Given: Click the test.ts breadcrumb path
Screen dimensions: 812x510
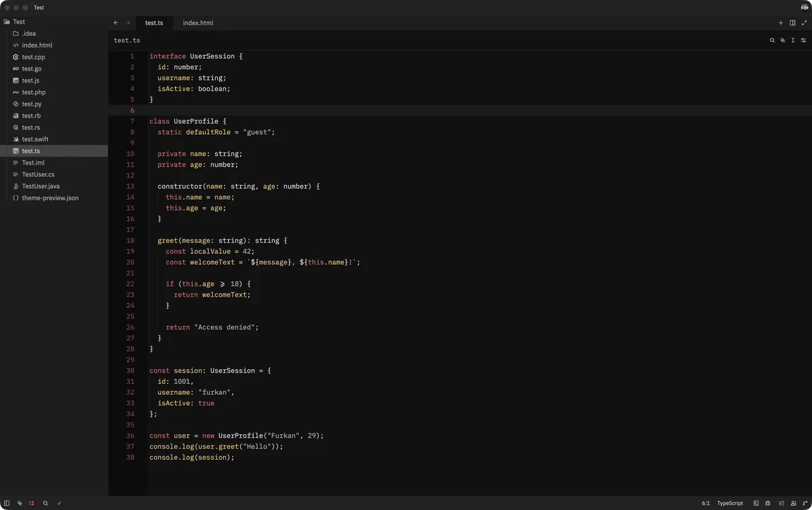Looking at the screenshot, I should (127, 40).
